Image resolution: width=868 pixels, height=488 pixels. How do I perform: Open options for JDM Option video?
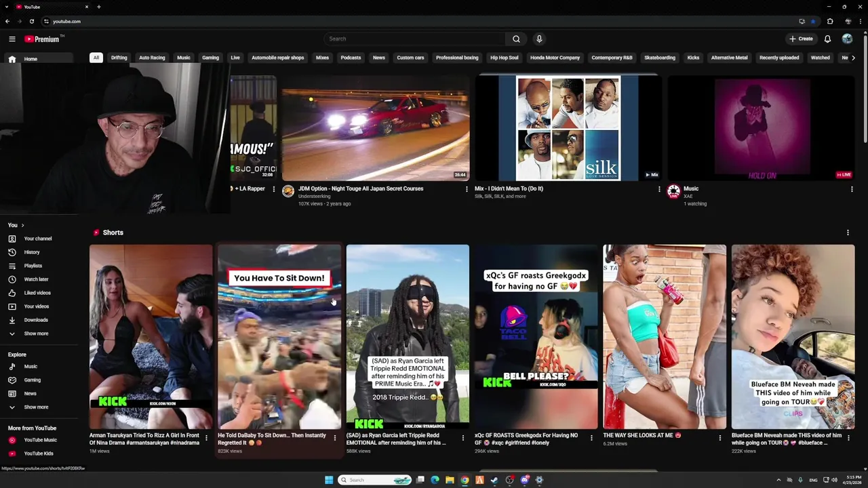(x=466, y=189)
